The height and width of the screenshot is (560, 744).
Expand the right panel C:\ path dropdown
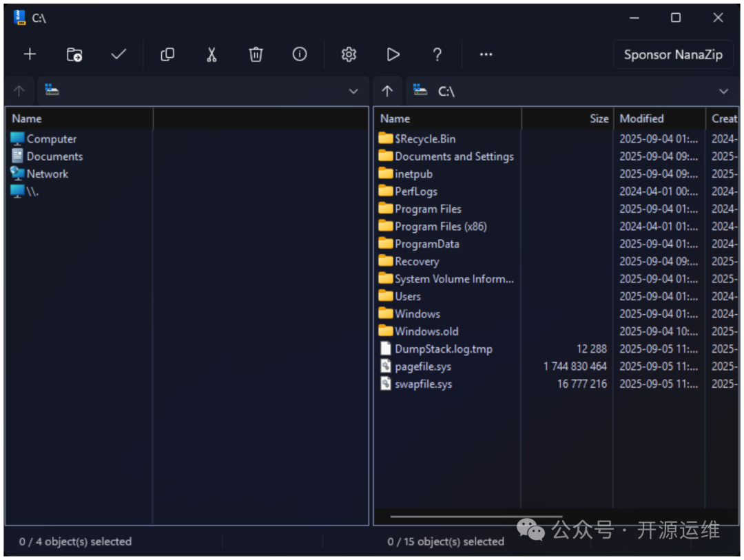coord(723,91)
